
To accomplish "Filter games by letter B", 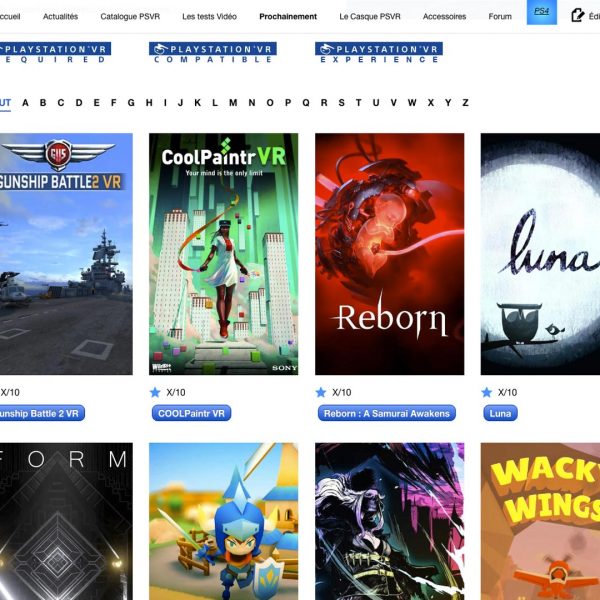I will (x=43, y=103).
